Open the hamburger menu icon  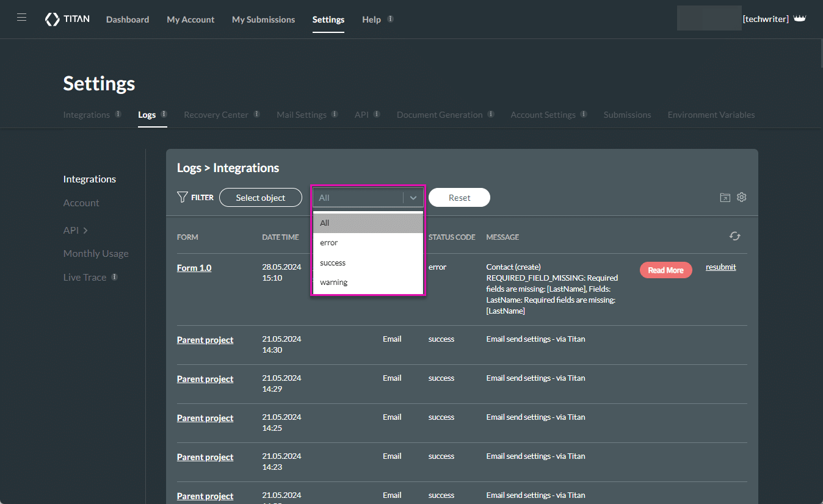click(21, 18)
